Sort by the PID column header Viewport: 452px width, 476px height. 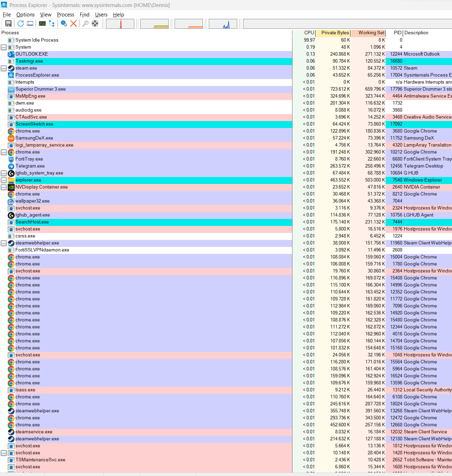pos(394,33)
